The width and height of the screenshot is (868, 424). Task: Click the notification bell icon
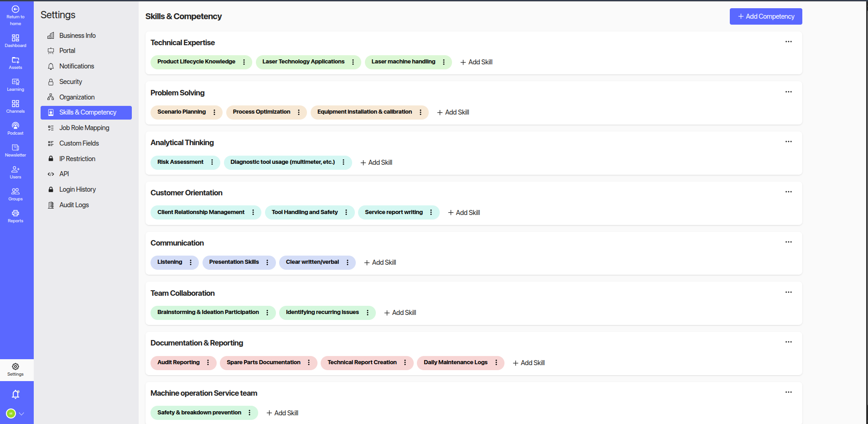point(16,394)
